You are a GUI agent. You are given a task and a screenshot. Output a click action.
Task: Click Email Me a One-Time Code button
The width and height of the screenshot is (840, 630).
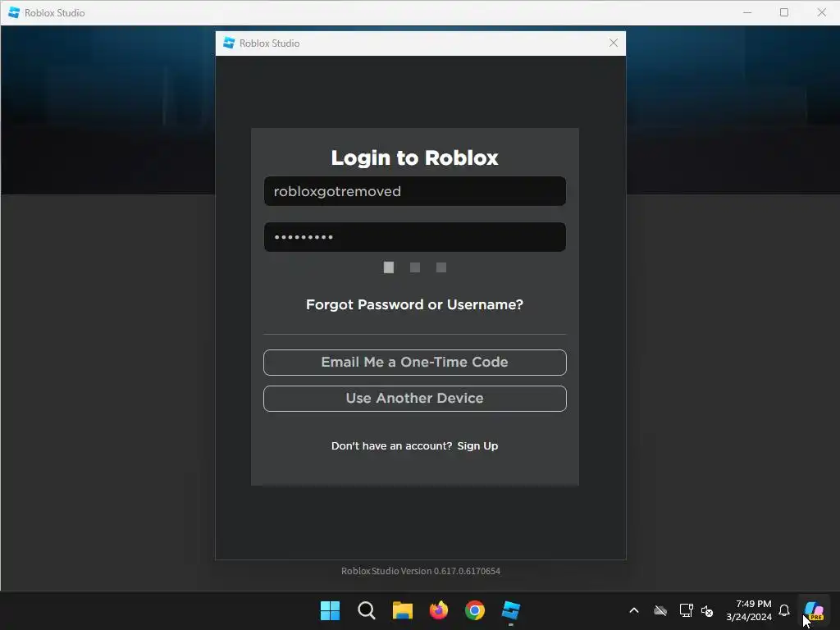click(414, 362)
